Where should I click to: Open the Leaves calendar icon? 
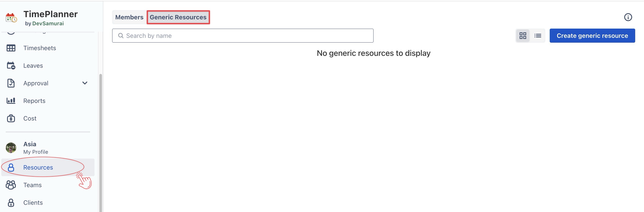click(11, 66)
